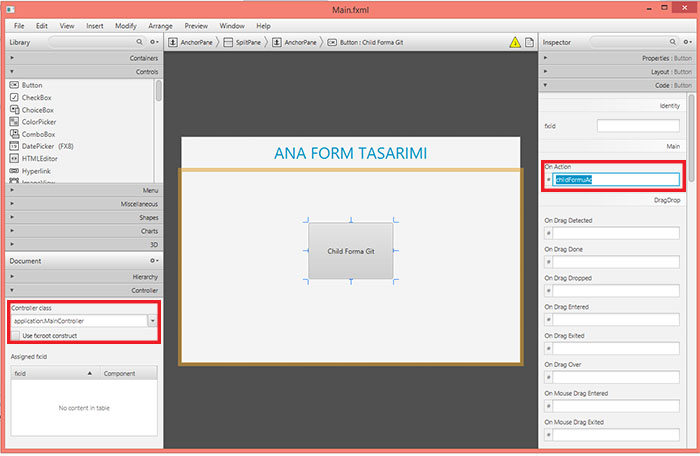Click the yellow warning triangle icon
700x456 pixels.
515,43
